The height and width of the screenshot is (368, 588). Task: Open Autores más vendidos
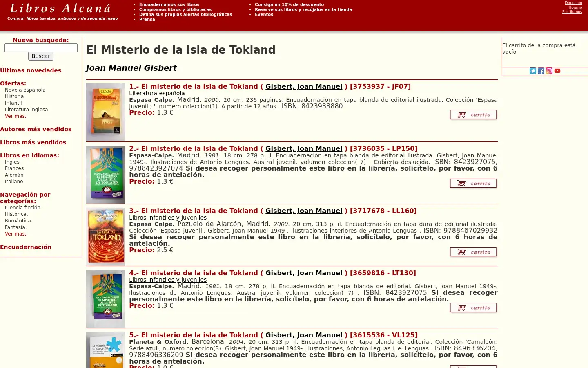[36, 129]
